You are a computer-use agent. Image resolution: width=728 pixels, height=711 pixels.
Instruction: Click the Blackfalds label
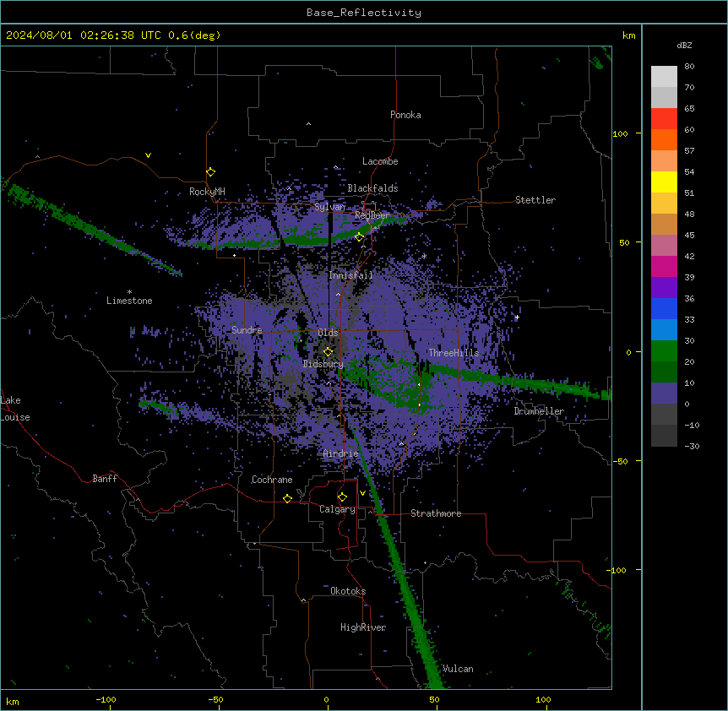tap(372, 188)
